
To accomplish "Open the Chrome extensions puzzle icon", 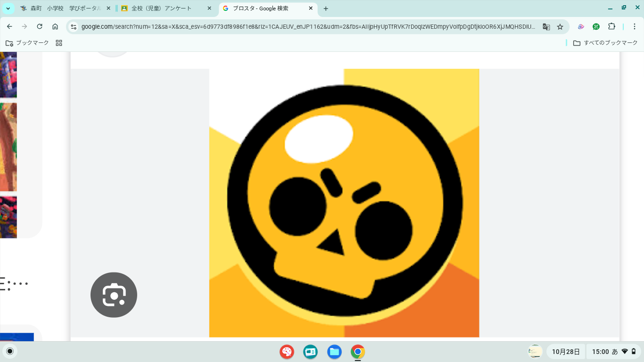I will coord(611,27).
